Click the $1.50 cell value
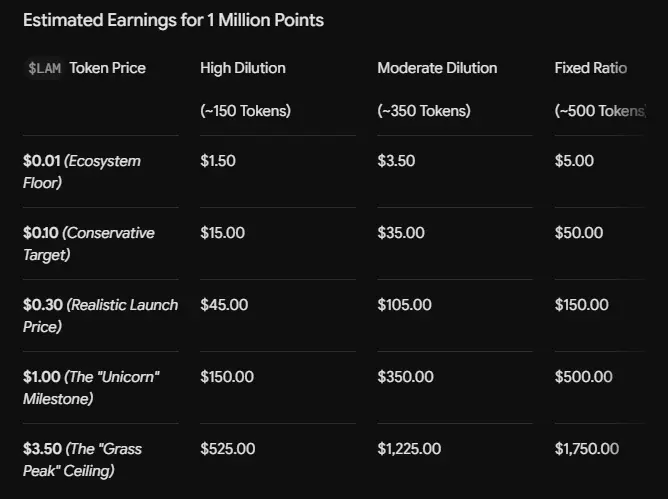This screenshot has width=668, height=499. pos(218,161)
